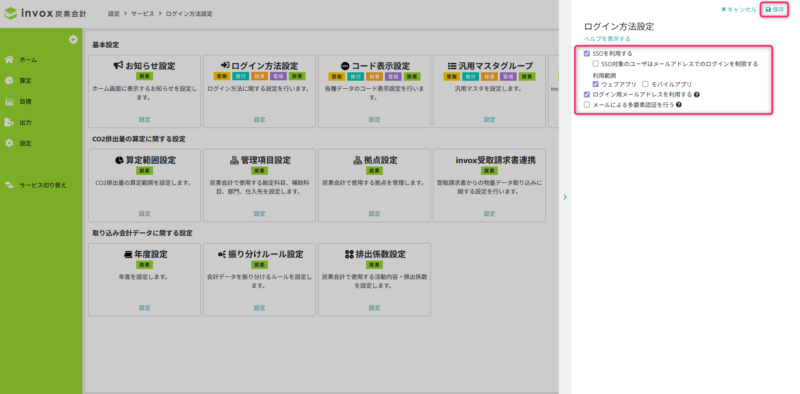Image resolution: width=800 pixels, height=394 pixels.
Task: Click the 受取 tag on ログイン方法設定 card
Action: click(221, 77)
